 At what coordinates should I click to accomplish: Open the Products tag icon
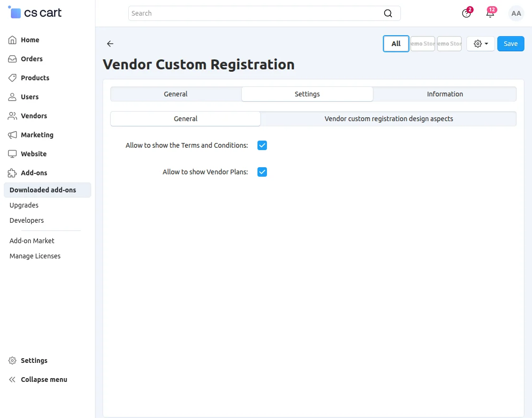[x=12, y=78]
